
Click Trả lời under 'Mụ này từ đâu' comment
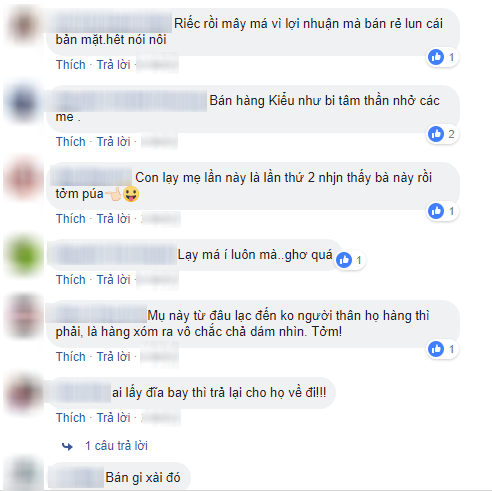113,357
